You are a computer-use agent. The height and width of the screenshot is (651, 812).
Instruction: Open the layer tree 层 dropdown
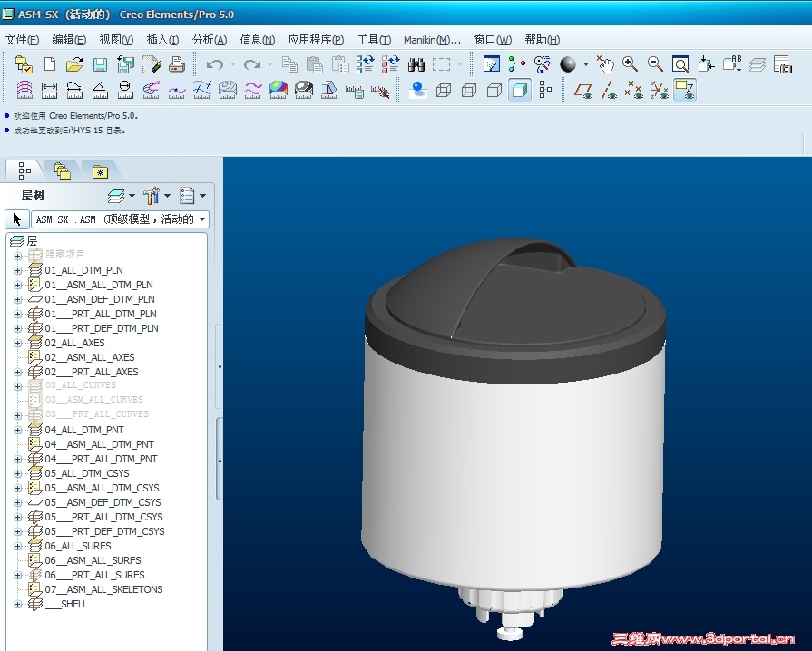[x=122, y=196]
